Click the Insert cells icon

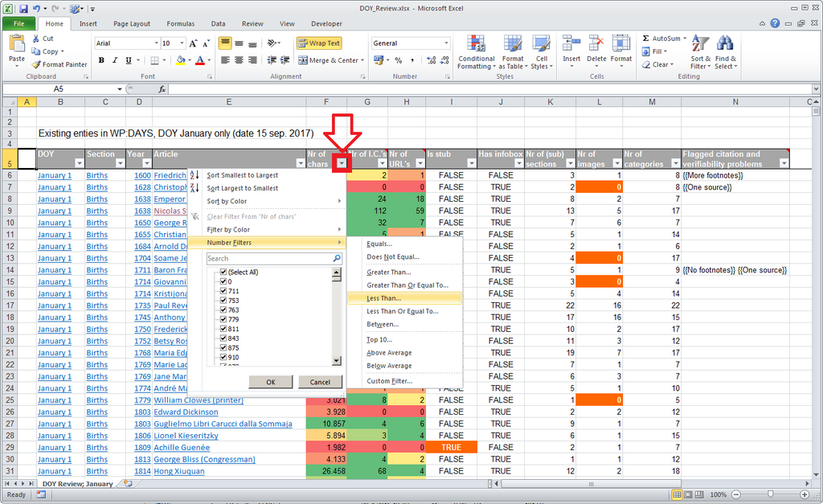(571, 43)
